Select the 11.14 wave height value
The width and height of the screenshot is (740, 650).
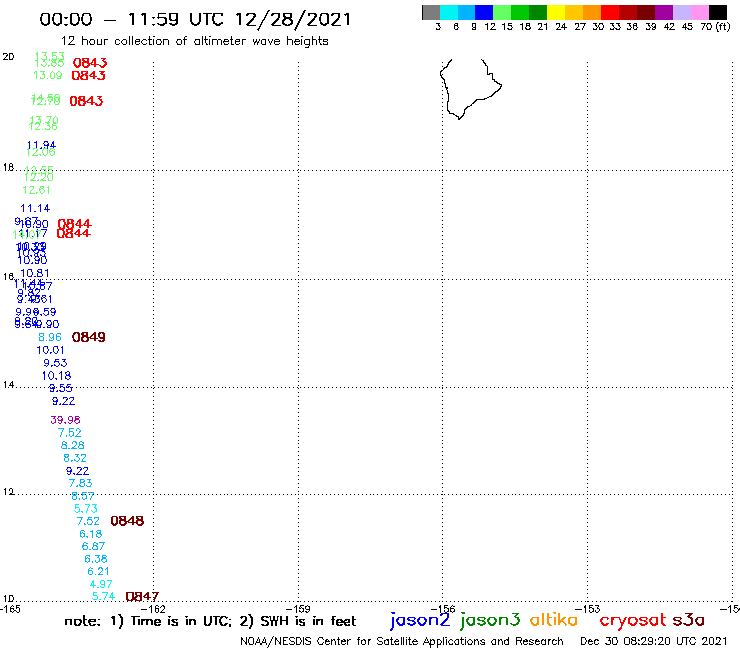35,208
